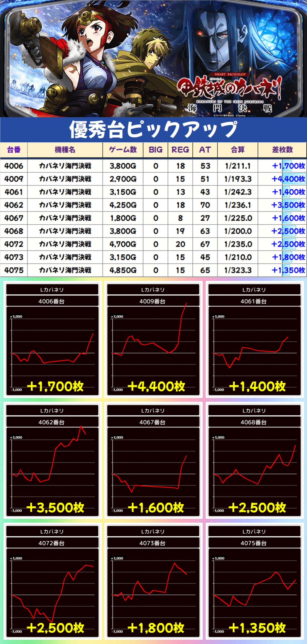This screenshot has width=307, height=644.
Task: Click machine number 4072 in the table
Action: point(14,244)
